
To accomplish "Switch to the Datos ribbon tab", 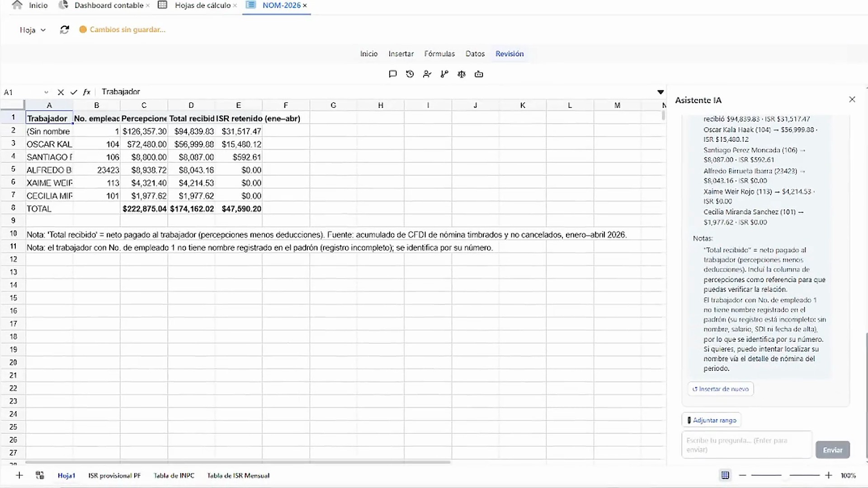I will pos(475,54).
